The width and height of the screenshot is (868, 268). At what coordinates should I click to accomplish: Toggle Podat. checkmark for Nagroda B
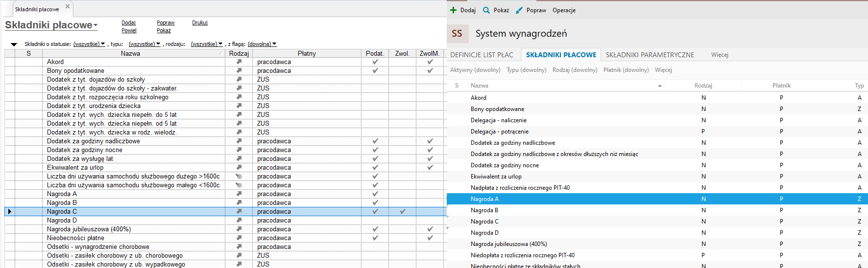click(x=375, y=203)
